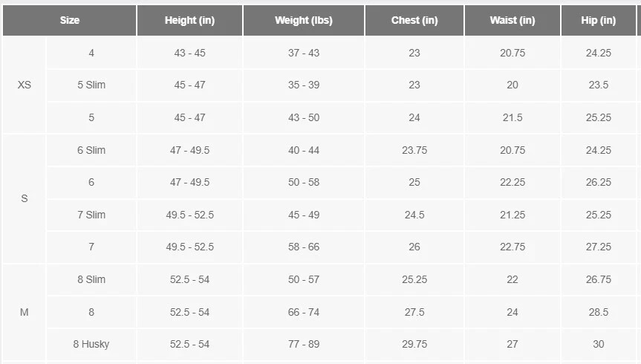
Task: Select the Hip (in) column header
Action: [x=599, y=21]
